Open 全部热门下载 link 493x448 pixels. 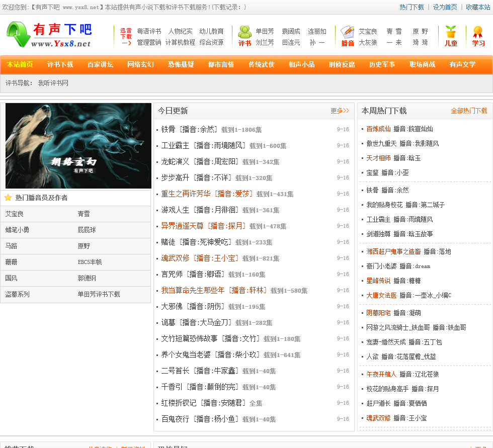tap(469, 111)
